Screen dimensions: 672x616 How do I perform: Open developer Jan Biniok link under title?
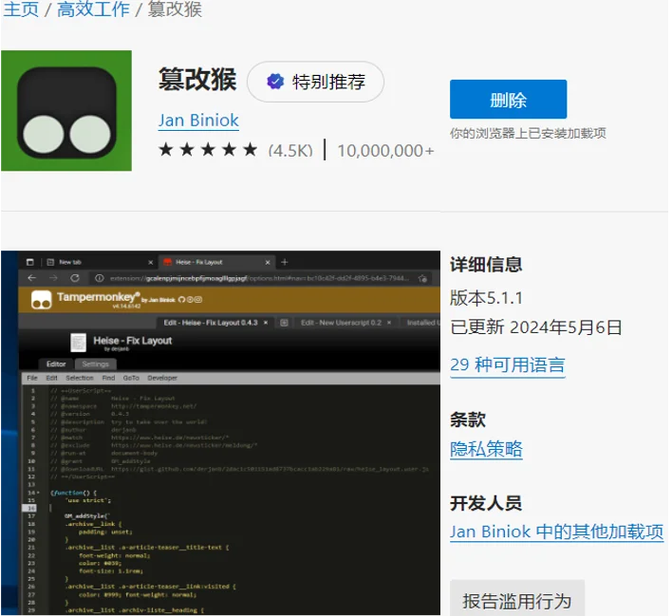(198, 121)
